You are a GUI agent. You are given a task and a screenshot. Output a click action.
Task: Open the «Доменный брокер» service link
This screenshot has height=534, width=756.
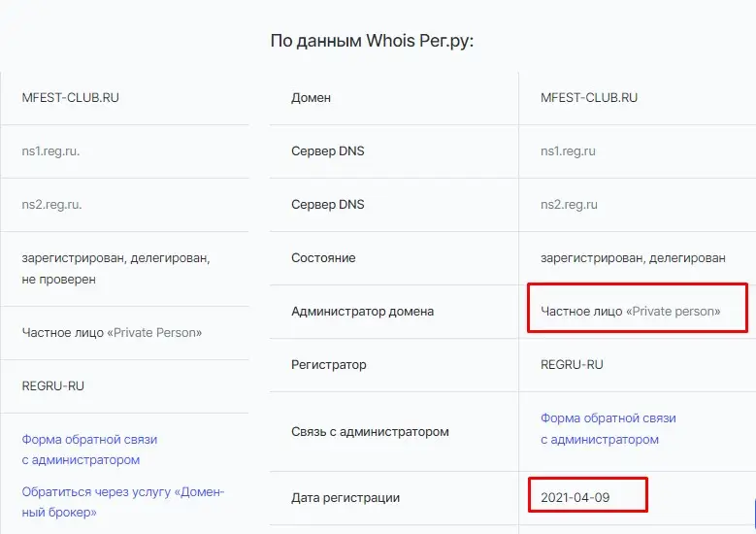122,502
